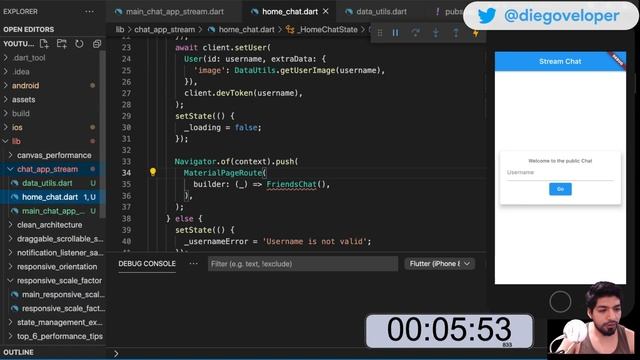Click the debug Step Out button
The width and height of the screenshot is (640, 360).
point(456,33)
